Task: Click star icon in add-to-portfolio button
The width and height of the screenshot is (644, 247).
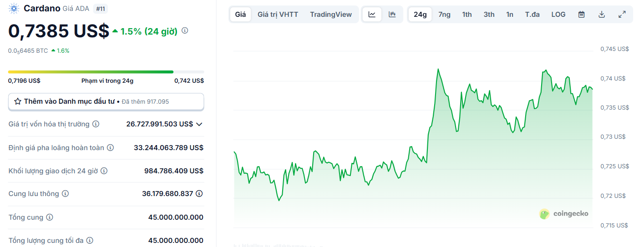Action: click(x=18, y=101)
